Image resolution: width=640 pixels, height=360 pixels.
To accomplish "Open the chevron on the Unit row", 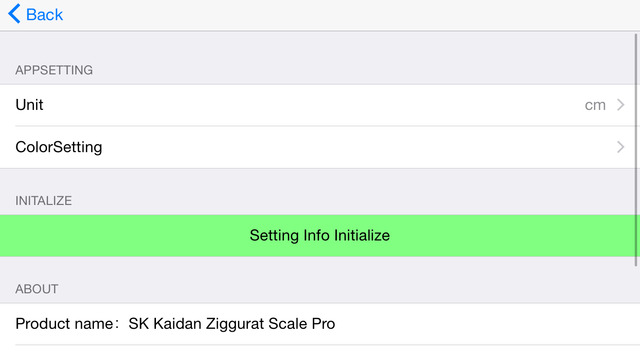I will [x=620, y=105].
